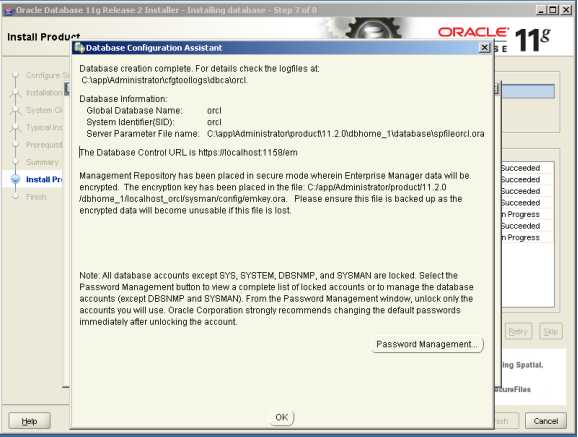Click the last In Progress status row

[520, 237]
